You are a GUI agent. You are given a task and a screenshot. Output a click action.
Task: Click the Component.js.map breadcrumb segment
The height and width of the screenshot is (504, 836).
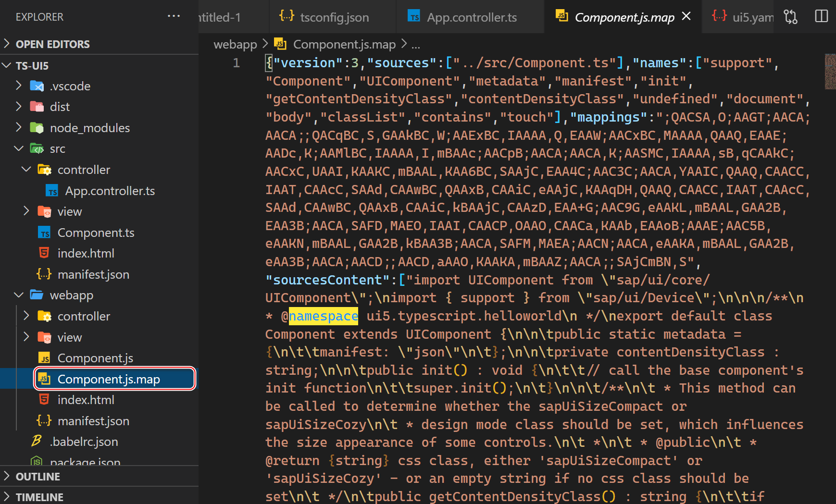point(335,44)
